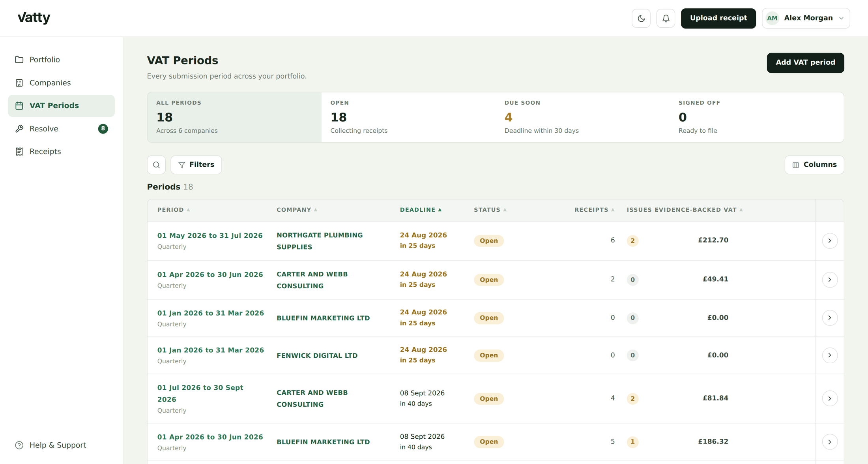
Task: Click the Vatty logo
Action: (x=34, y=18)
